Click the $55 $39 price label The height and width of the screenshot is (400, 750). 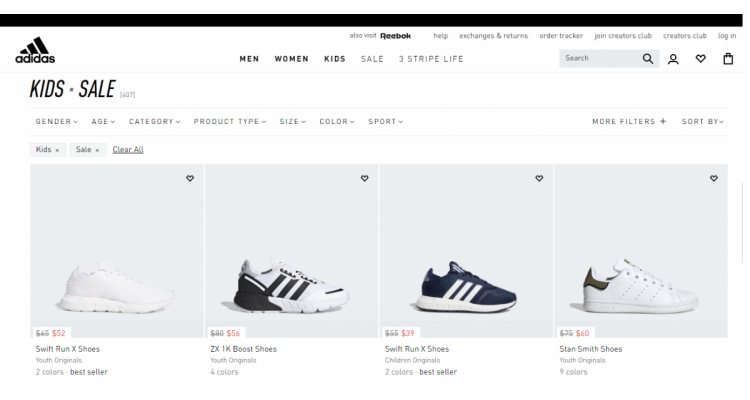point(399,333)
